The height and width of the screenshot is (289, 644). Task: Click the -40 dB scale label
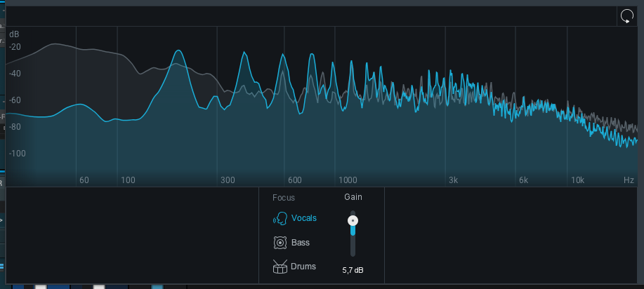(x=15, y=74)
